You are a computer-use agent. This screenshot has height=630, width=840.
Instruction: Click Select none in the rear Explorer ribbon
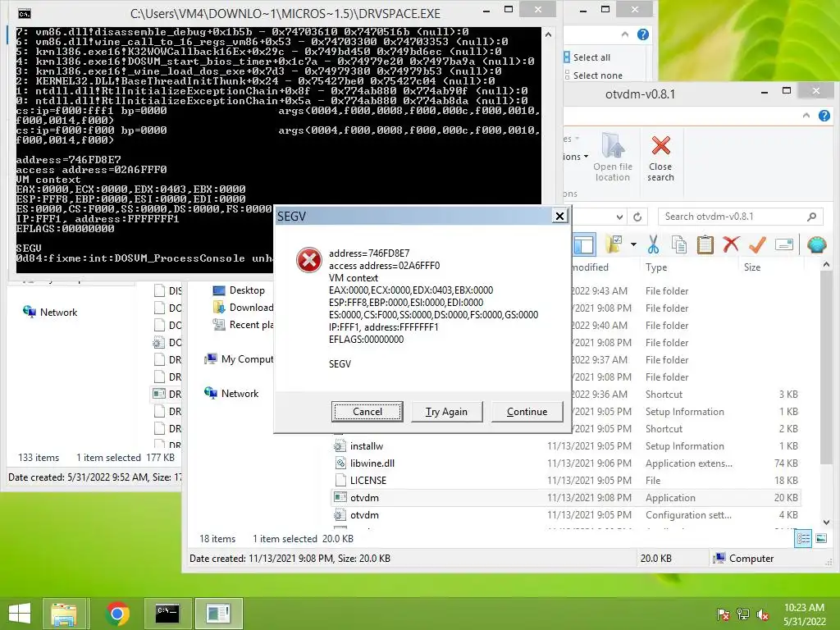coord(593,75)
